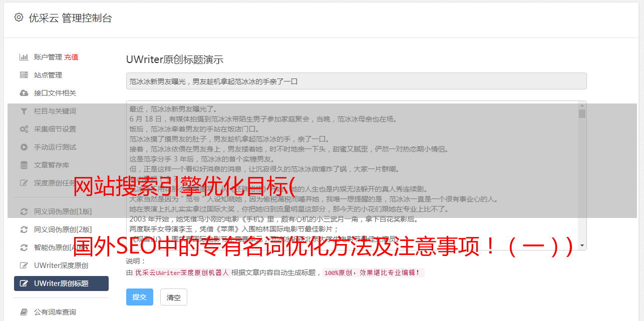
Task: Select the database icon for 文章暂存库
Action: pos(24,165)
